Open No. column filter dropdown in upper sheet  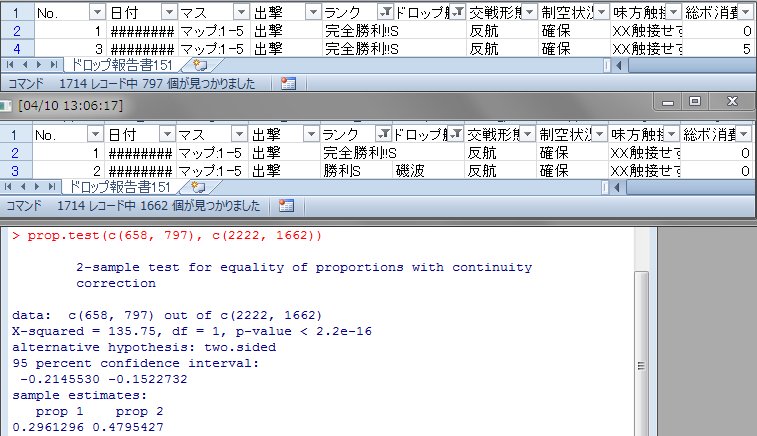coord(96,12)
